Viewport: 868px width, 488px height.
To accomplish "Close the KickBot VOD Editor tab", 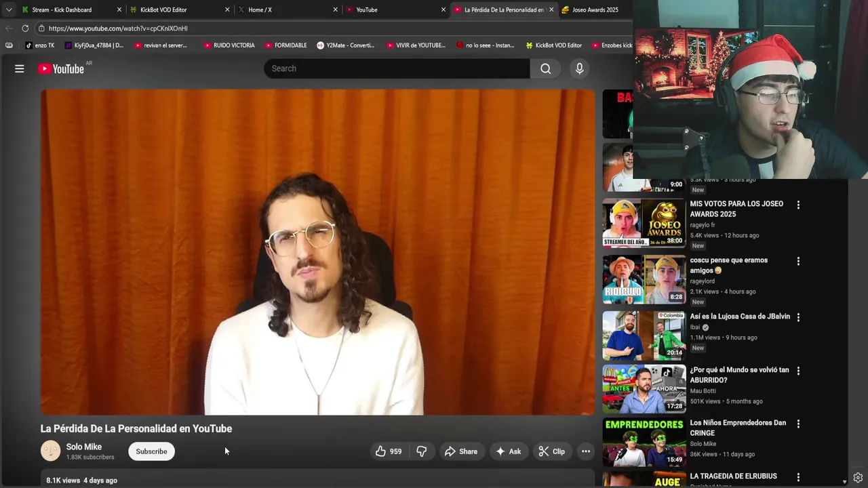I will pos(227,9).
